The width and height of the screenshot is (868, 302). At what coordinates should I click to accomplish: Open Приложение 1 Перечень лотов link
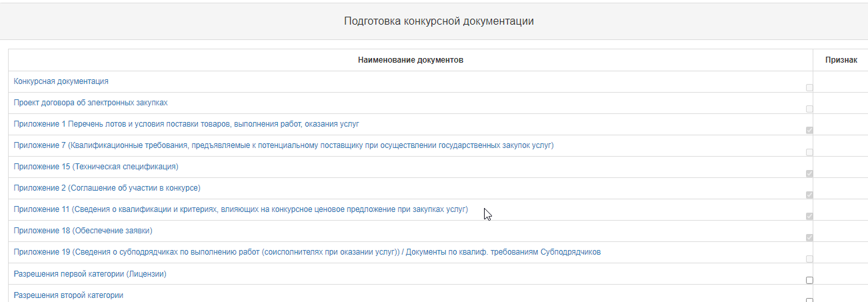click(187, 124)
